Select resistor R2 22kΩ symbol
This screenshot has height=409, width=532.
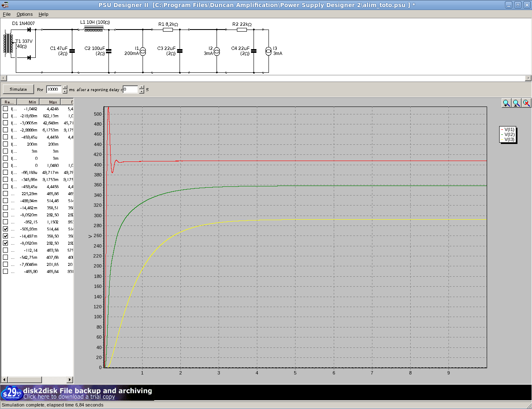click(242, 30)
